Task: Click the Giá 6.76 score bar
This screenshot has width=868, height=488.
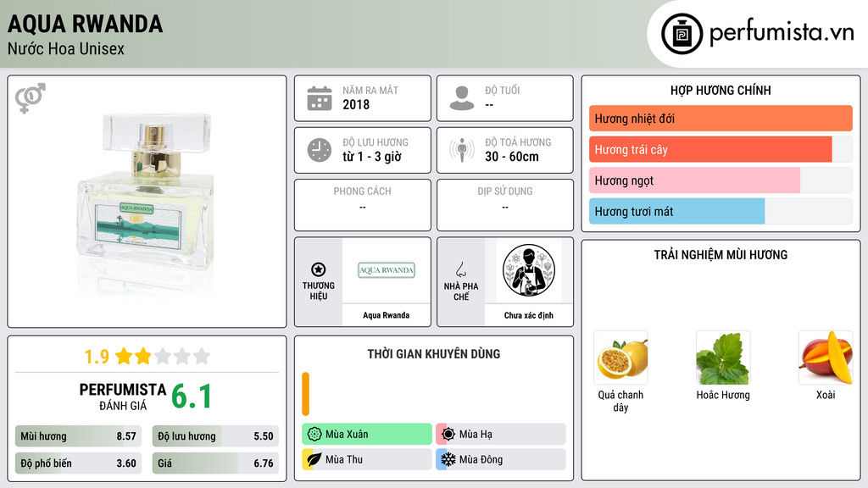Action: (215, 463)
